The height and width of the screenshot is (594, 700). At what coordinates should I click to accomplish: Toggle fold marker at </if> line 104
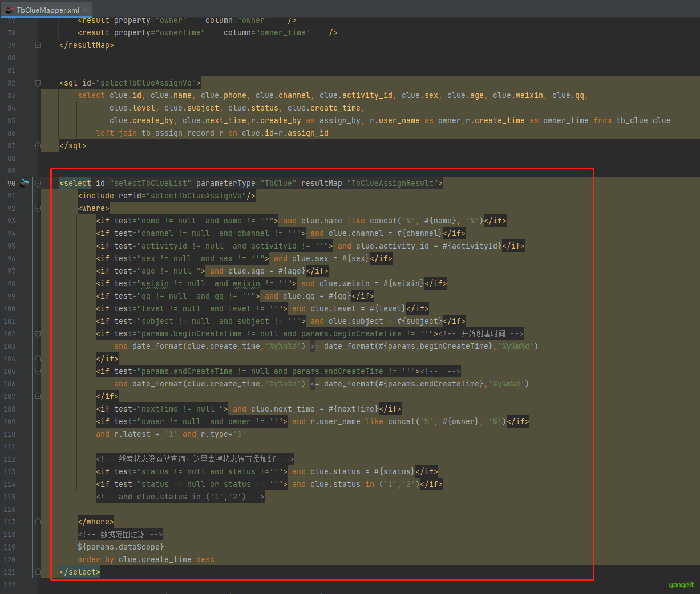pos(38,359)
